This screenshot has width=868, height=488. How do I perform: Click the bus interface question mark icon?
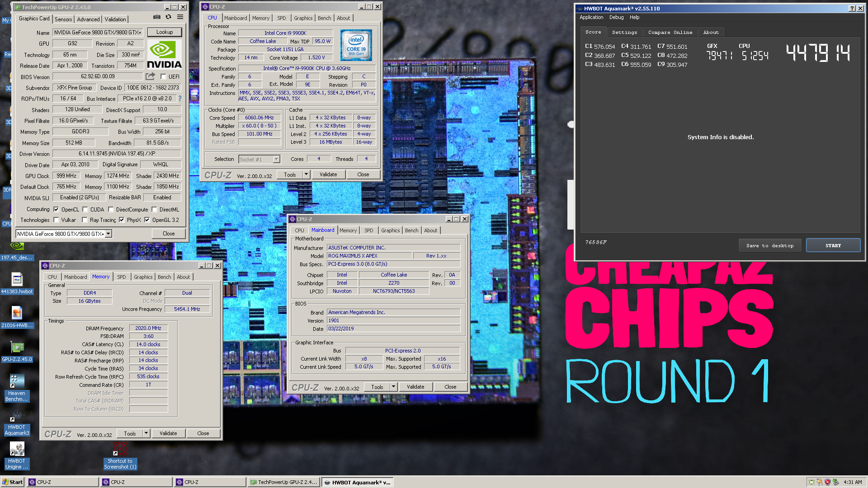point(180,99)
